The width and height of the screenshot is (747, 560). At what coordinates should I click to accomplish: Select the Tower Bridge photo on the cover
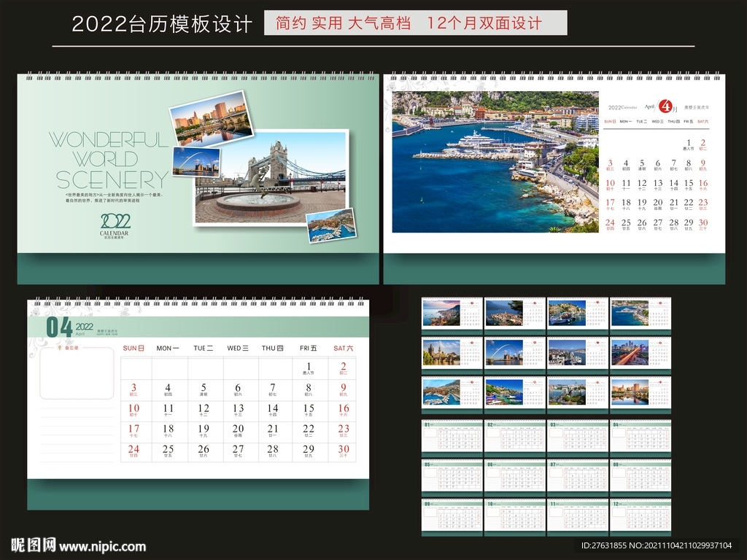[271, 177]
